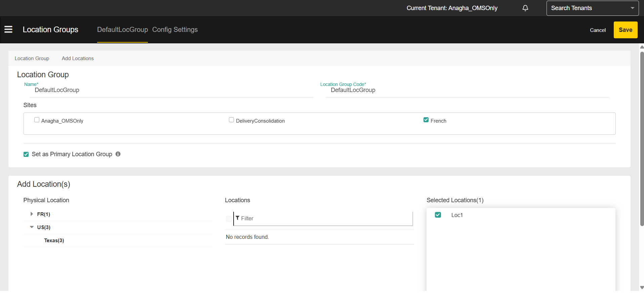This screenshot has height=305, width=644.
Task: Click into the Location Group Code field
Action: 467,90
